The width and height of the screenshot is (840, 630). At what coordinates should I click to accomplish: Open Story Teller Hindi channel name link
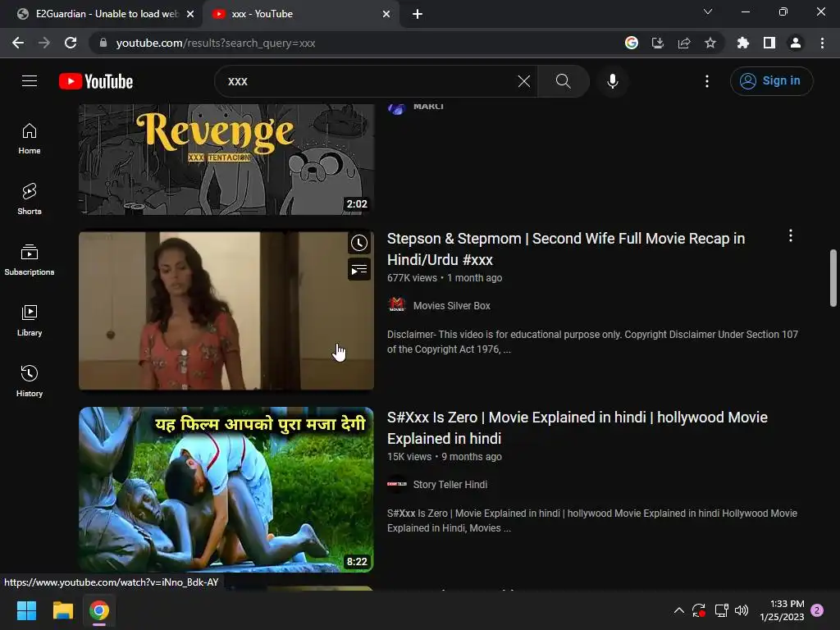coord(450,485)
